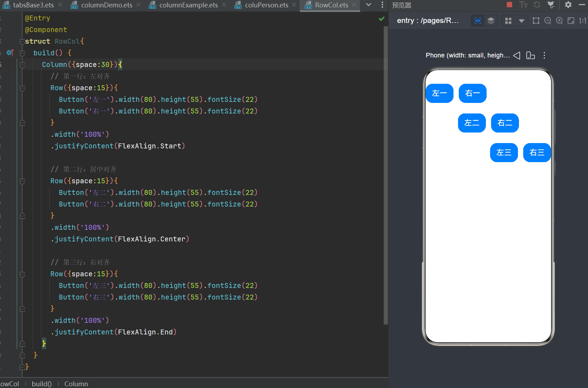588x388 pixels.
Task: Click the Phone (width: small…) device label
Action: (468, 55)
